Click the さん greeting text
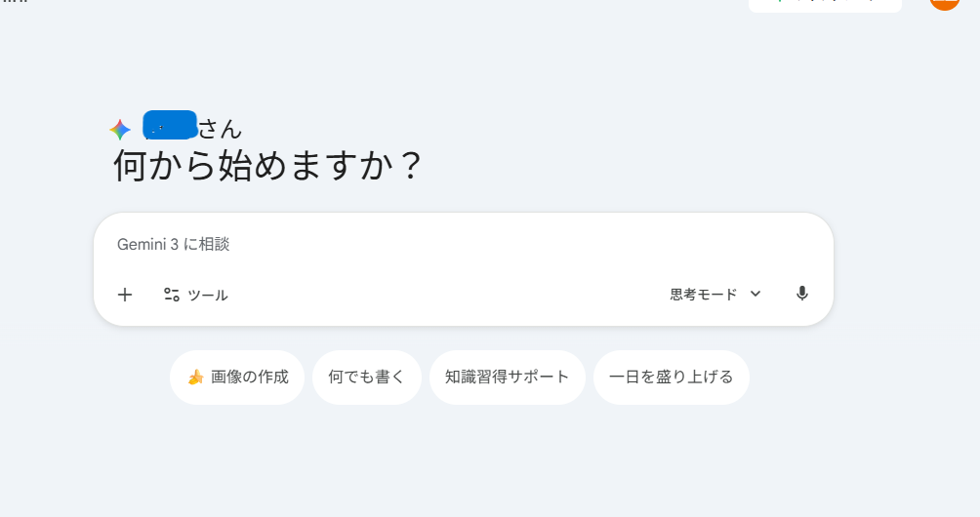This screenshot has width=980, height=517. (x=220, y=129)
